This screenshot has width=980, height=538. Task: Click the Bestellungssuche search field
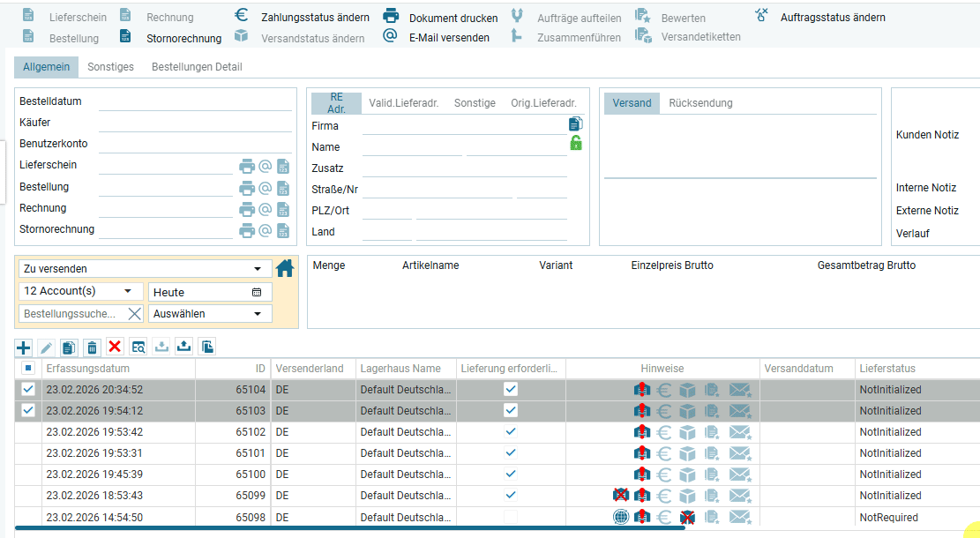71,313
